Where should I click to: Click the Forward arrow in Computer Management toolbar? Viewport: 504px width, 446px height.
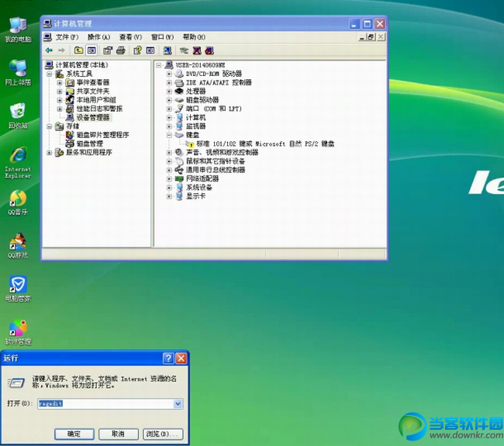click(x=61, y=50)
